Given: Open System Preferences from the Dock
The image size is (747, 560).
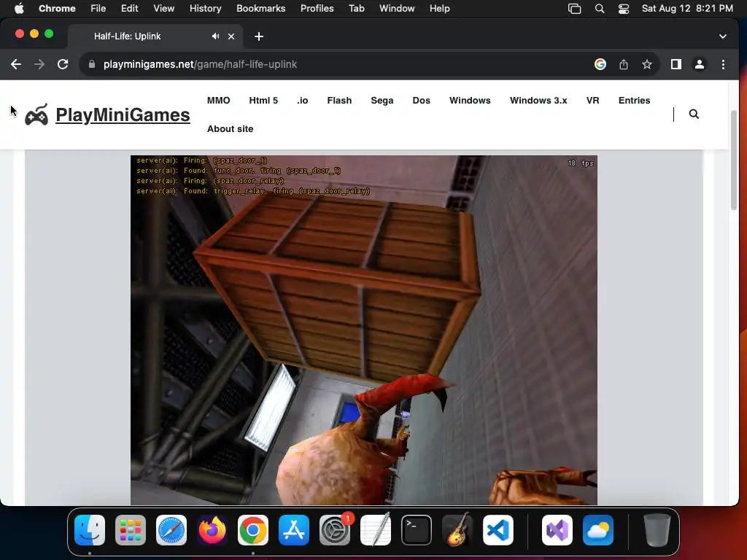Looking at the screenshot, I should [335, 530].
